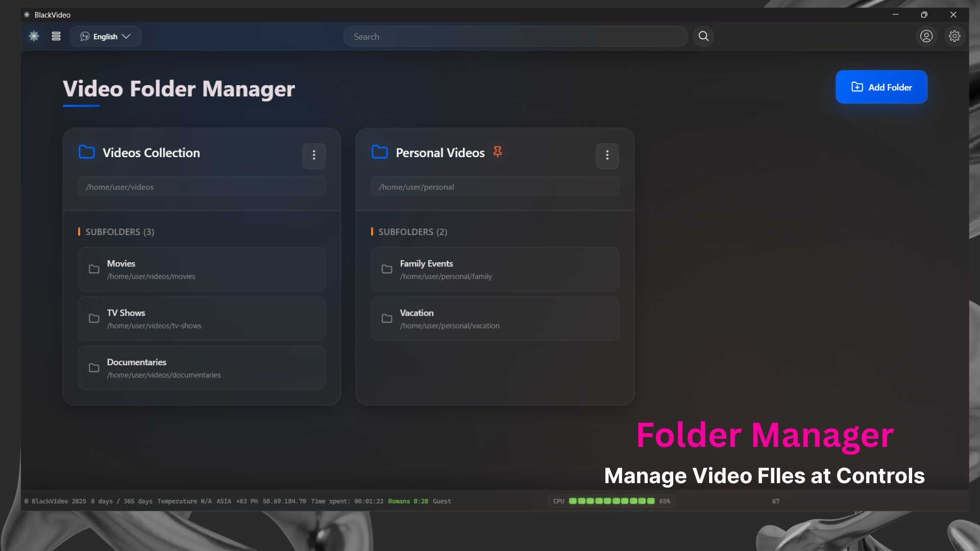Toggle the pin on Personal Videos
This screenshot has height=551, width=980.
point(498,152)
